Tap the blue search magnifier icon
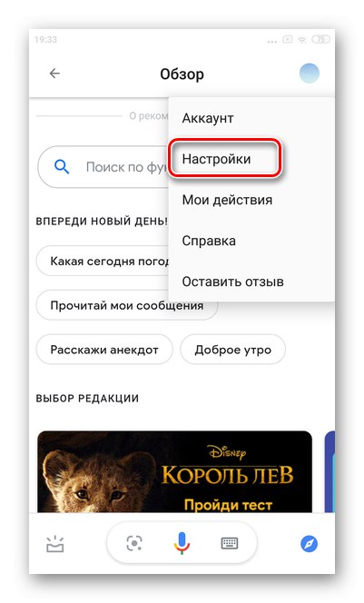This screenshot has width=364, height=603. coord(62,167)
